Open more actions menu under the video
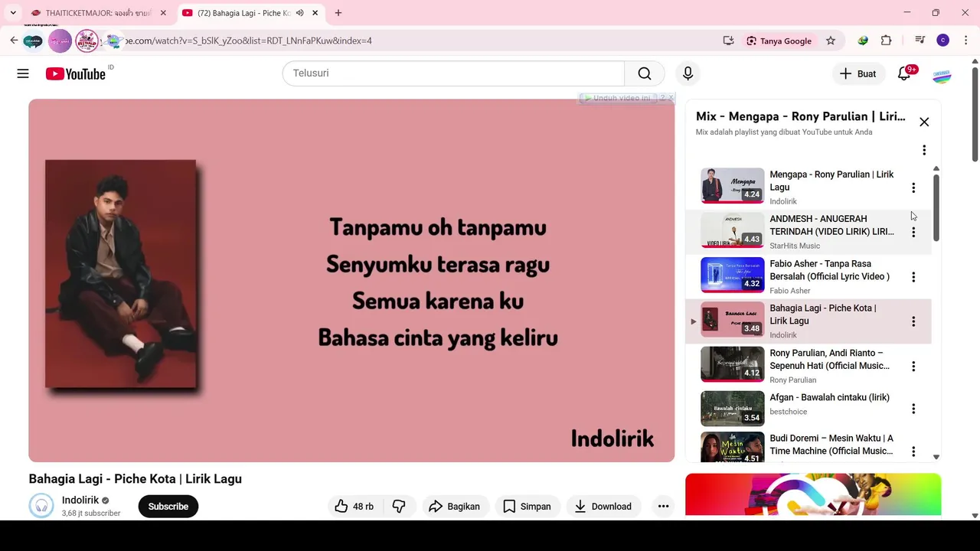The width and height of the screenshot is (980, 551). (663, 506)
